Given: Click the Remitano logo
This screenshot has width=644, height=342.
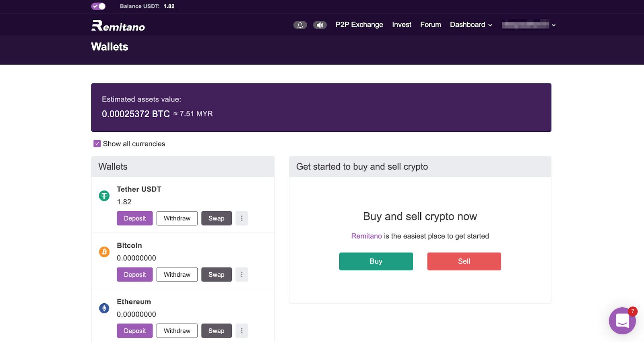Looking at the screenshot, I should click(x=118, y=26).
